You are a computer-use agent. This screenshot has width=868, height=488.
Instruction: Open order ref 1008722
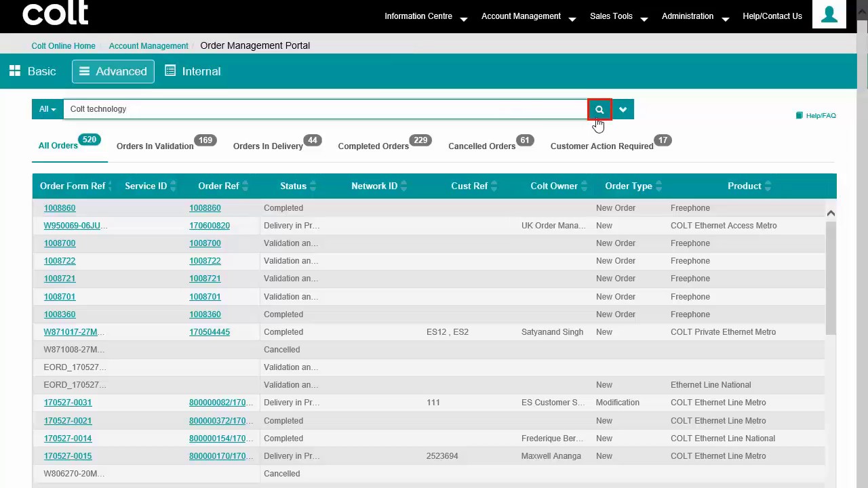(x=205, y=261)
